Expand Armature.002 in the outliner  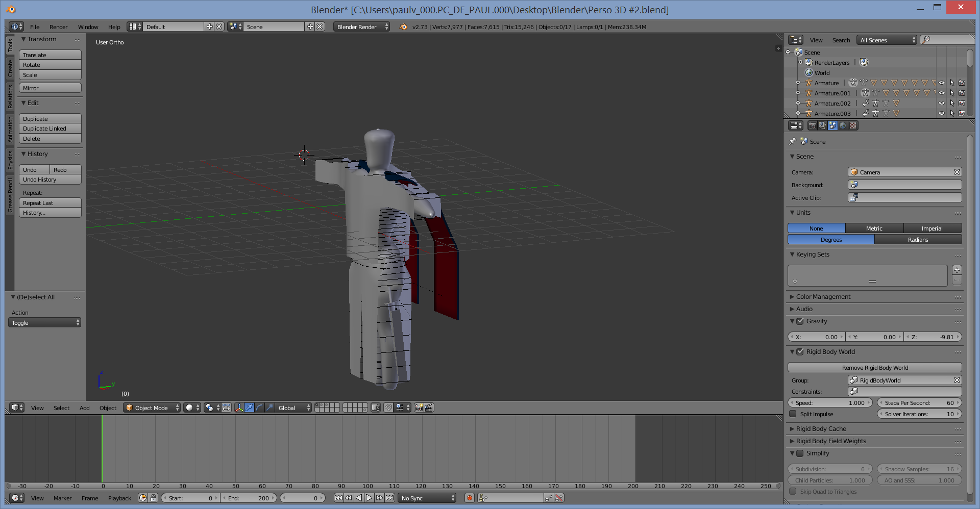798,103
